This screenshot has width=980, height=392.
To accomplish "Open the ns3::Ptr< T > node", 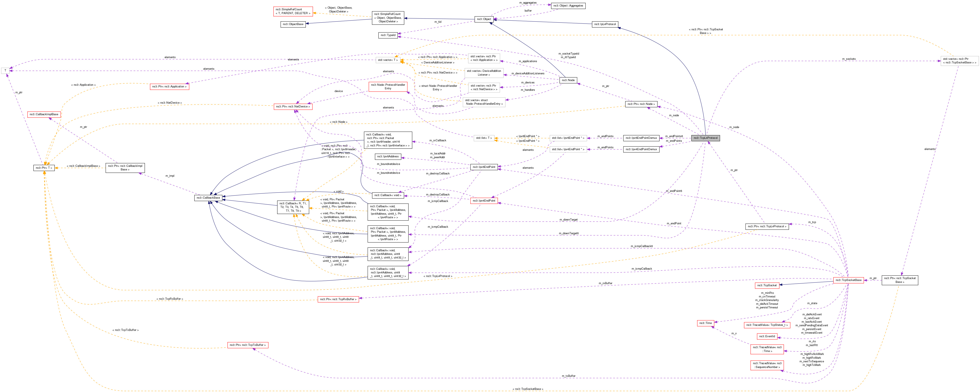I will (44, 168).
